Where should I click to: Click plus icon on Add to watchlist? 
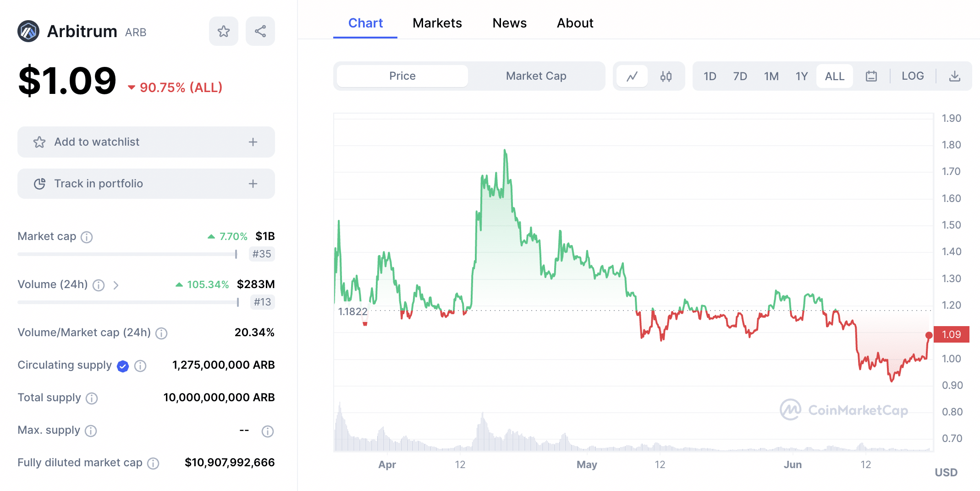coord(253,142)
